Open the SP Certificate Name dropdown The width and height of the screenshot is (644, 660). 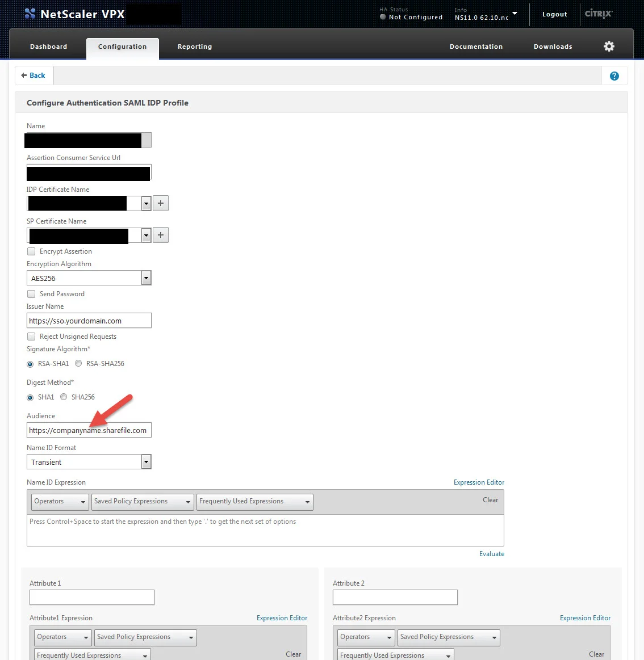[146, 236]
